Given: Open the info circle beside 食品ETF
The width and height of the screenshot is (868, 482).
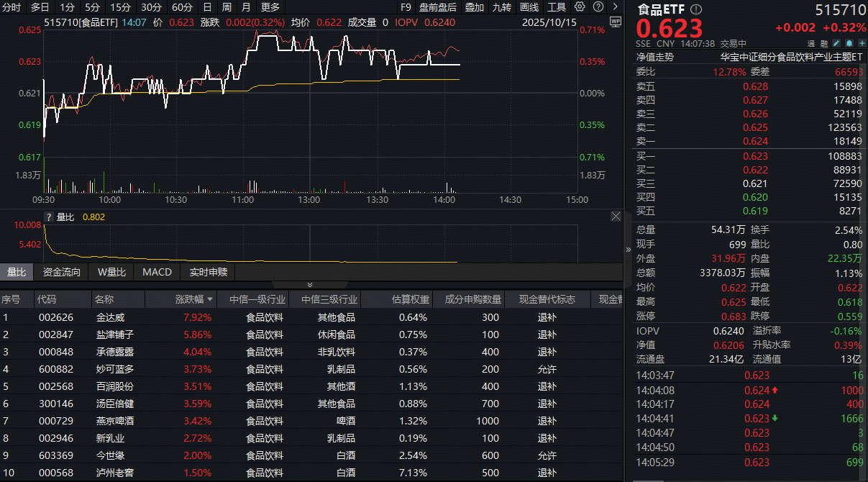Looking at the screenshot, I should click(x=695, y=10).
